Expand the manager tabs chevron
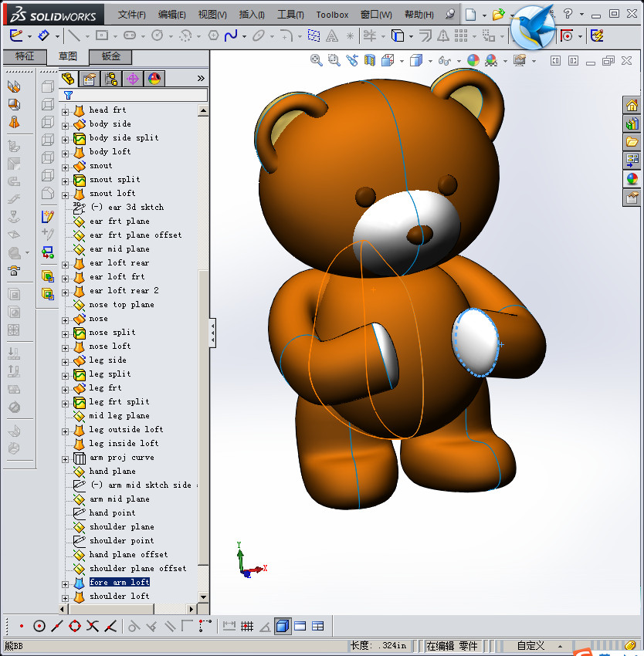Image resolution: width=644 pixels, height=656 pixels. point(201,78)
